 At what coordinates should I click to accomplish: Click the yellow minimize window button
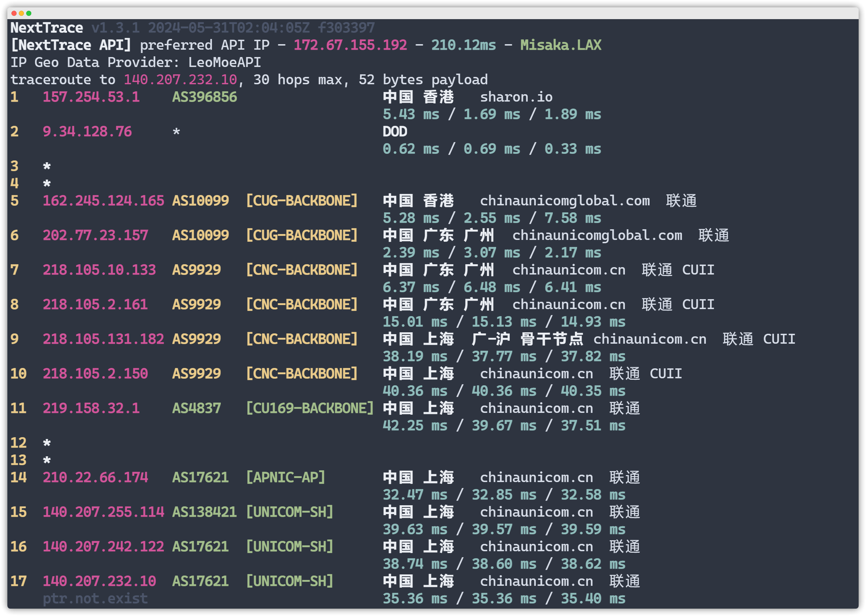tap(21, 13)
